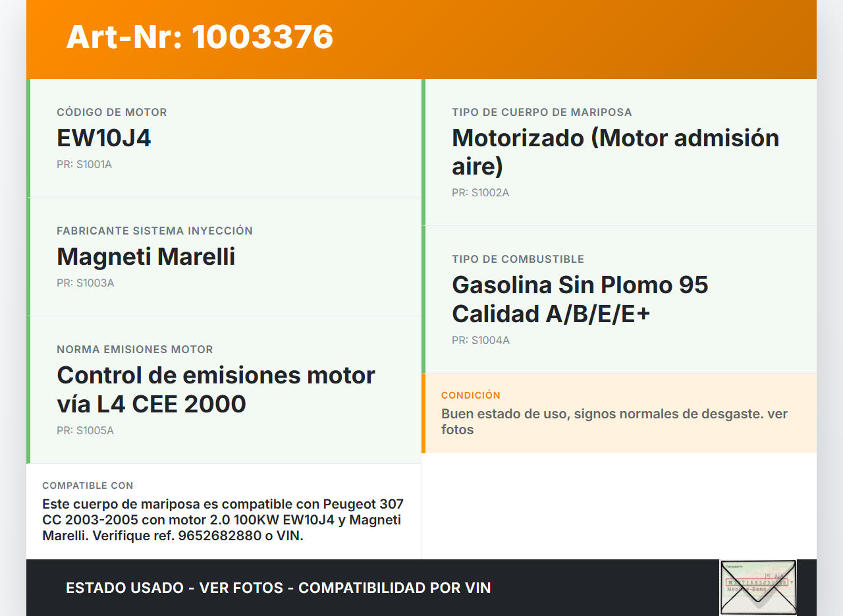Viewport: 843px width, 616px height.
Task: Click the label NORMA EMISIONES MOTOR
Action: click(135, 349)
